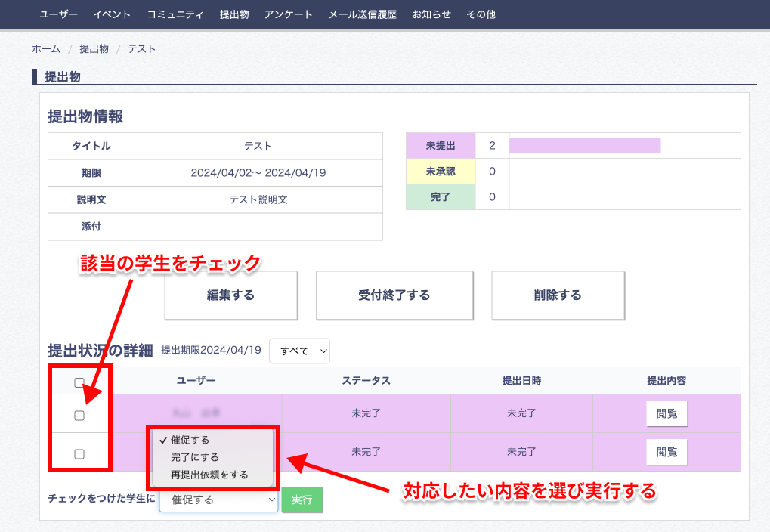Open the アンケート section
This screenshot has width=770, height=532.
pyautogui.click(x=288, y=14)
